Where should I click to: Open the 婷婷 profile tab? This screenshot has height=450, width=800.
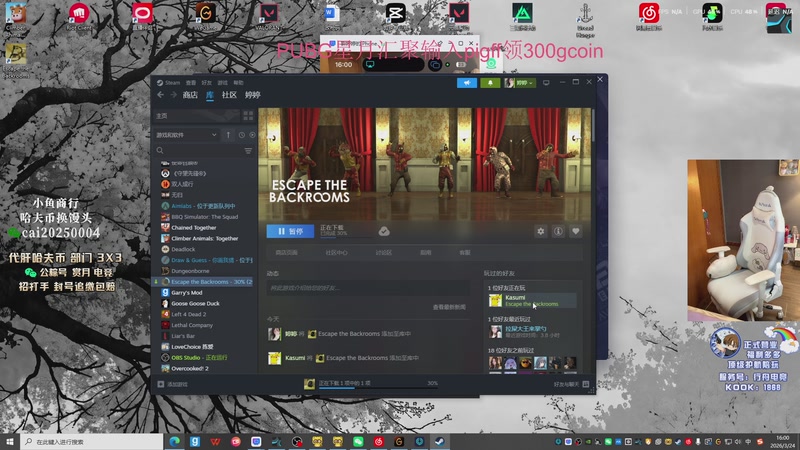[x=253, y=95]
